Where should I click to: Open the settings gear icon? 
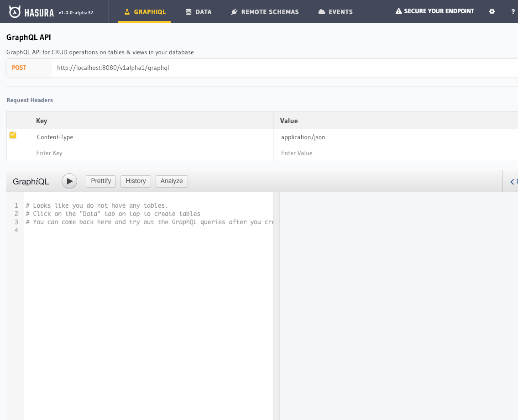pos(492,11)
